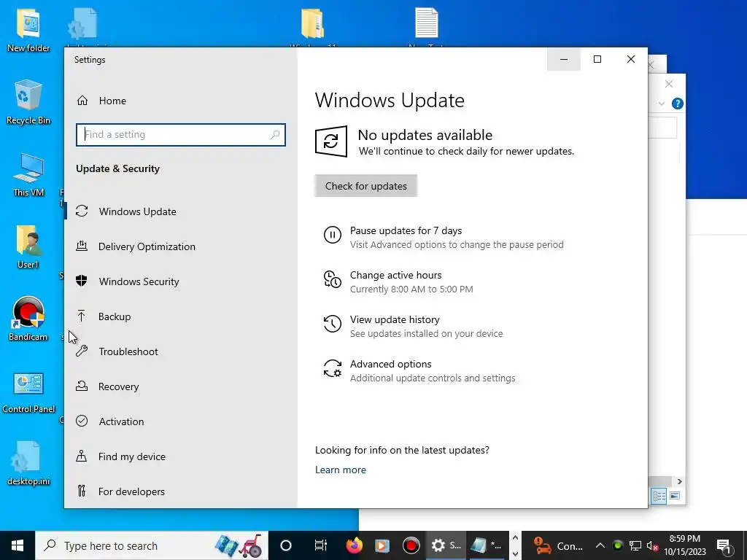Select Windows Update in sidebar
Viewport: 747px width, 560px height.
[181, 211]
